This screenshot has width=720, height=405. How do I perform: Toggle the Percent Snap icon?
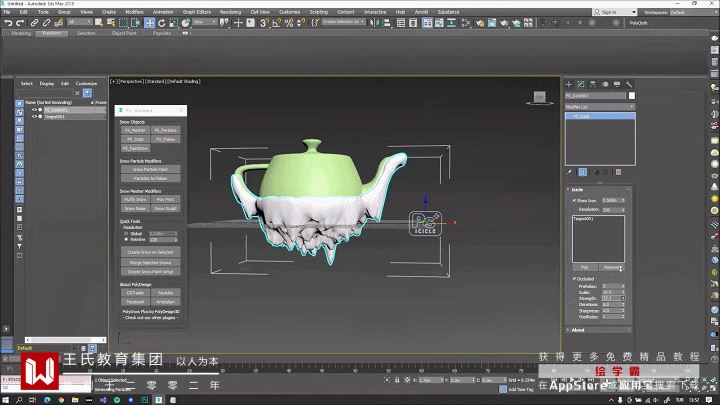coord(289,22)
